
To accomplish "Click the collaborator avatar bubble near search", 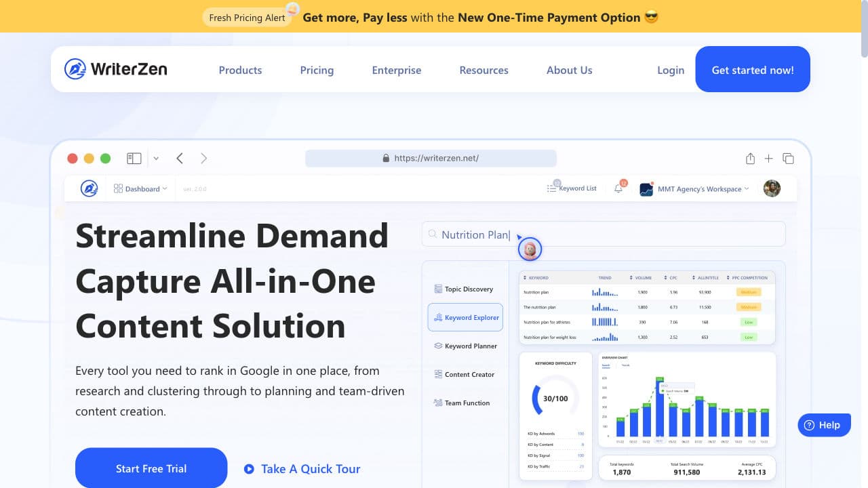I will [x=530, y=249].
